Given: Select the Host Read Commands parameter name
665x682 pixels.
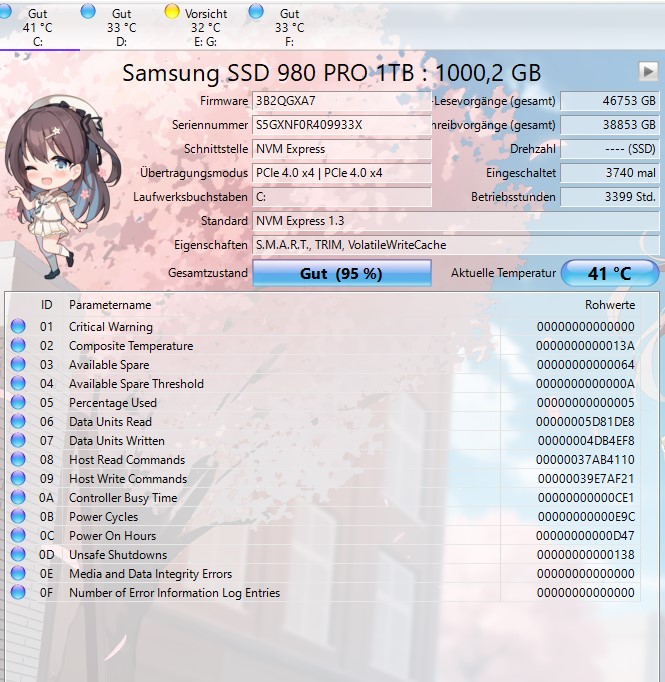Looking at the screenshot, I should (127, 460).
